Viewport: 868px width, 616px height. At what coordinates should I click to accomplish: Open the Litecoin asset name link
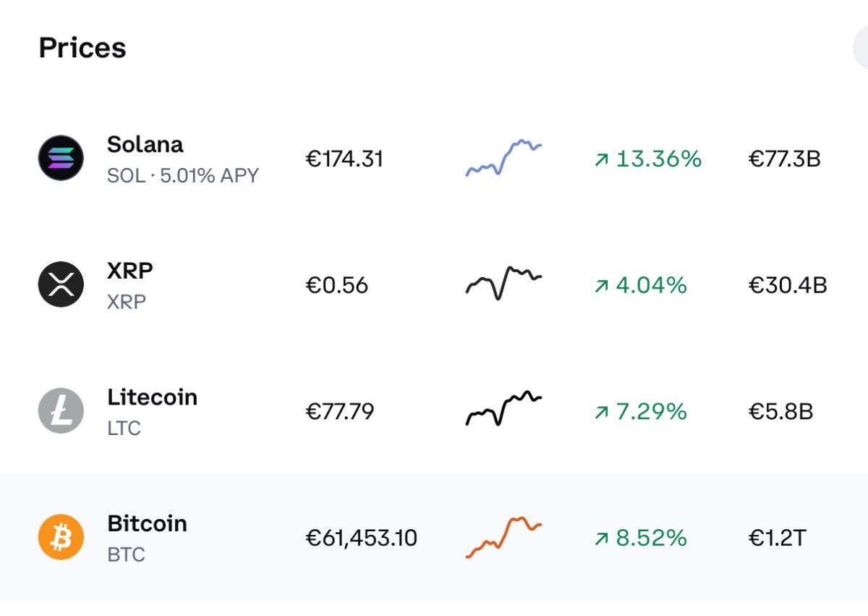click(x=152, y=397)
